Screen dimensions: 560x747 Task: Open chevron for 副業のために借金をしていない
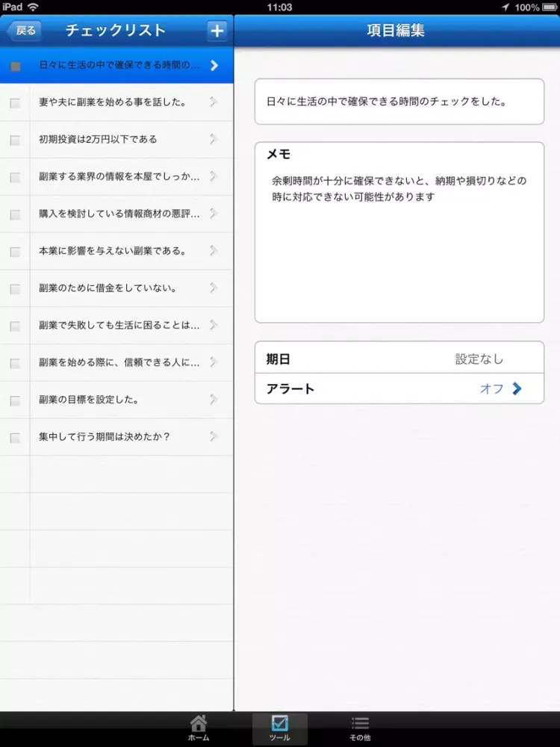coord(214,288)
